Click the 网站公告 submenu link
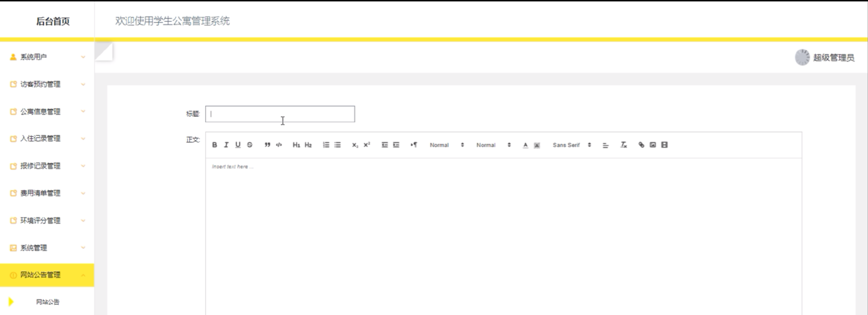The image size is (868, 315). click(x=48, y=302)
